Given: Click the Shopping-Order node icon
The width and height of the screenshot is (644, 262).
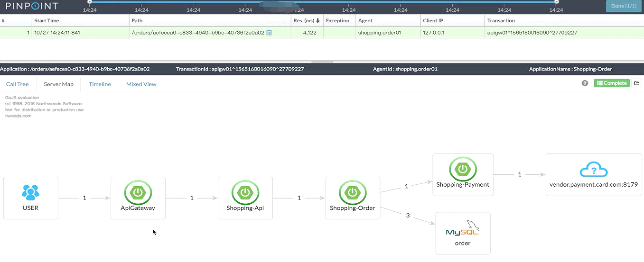Looking at the screenshot, I should point(352,192).
